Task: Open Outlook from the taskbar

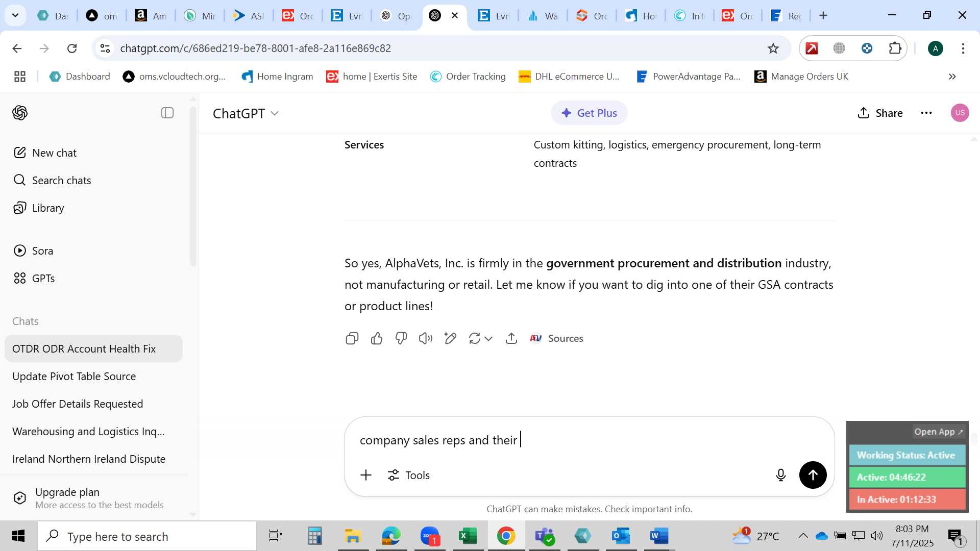Action: 621,536
